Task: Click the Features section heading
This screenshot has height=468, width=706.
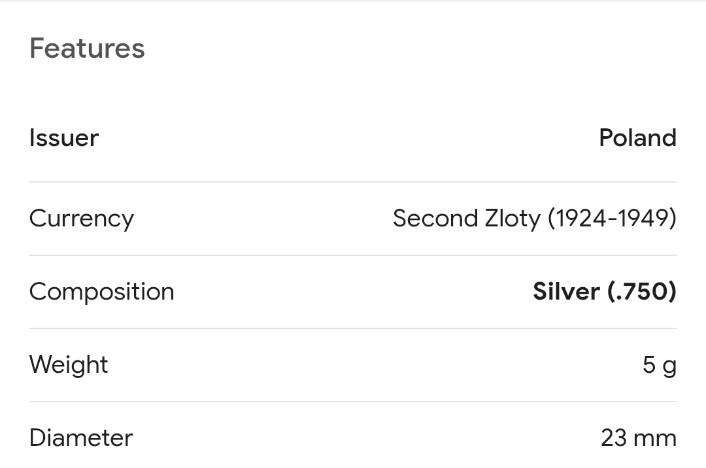Action: 87,48
